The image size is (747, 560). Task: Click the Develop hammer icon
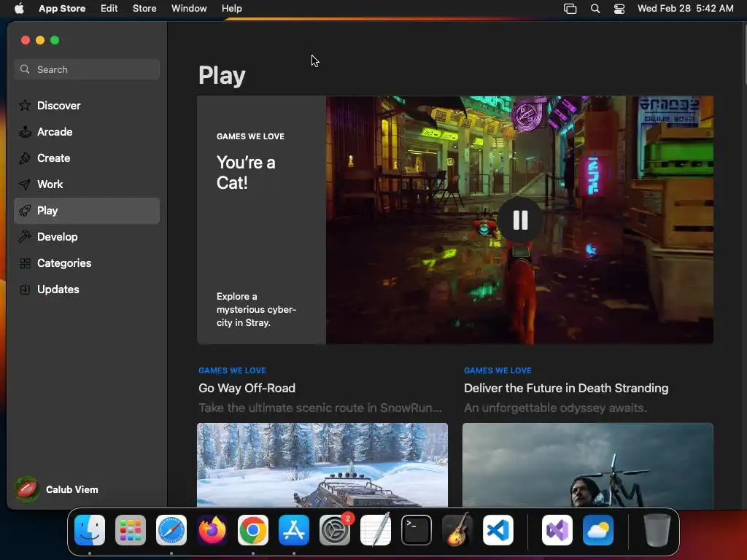coord(25,237)
